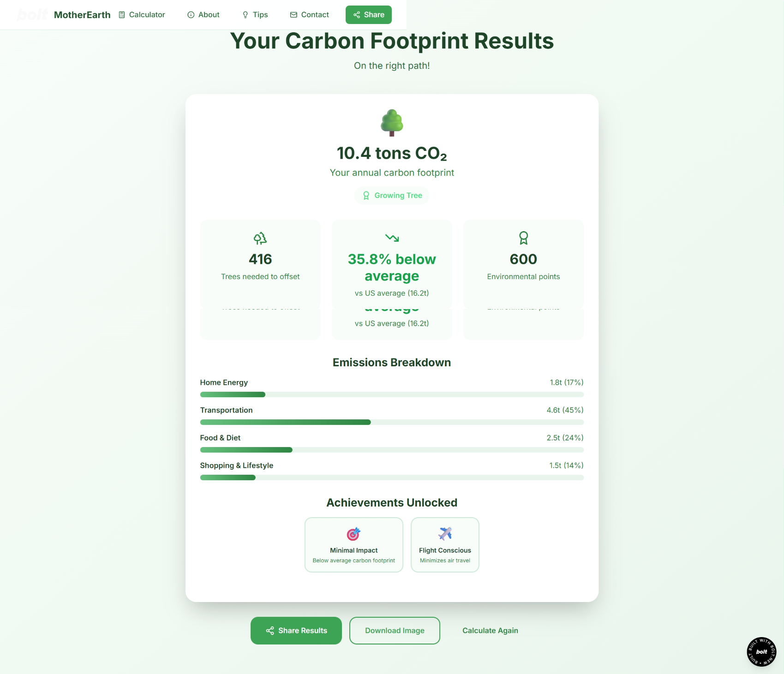Image resolution: width=784 pixels, height=674 pixels.
Task: Click the 2.5t (24%) value
Action: pos(565,438)
